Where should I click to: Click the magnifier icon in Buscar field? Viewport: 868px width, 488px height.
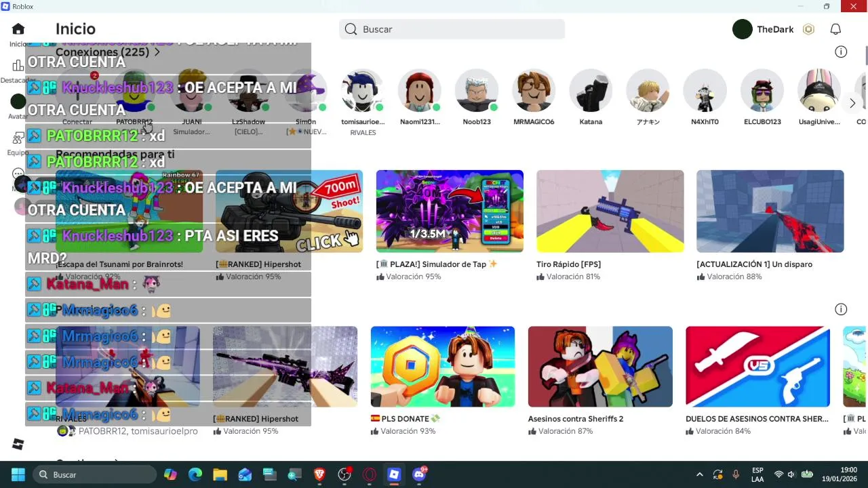tap(351, 29)
